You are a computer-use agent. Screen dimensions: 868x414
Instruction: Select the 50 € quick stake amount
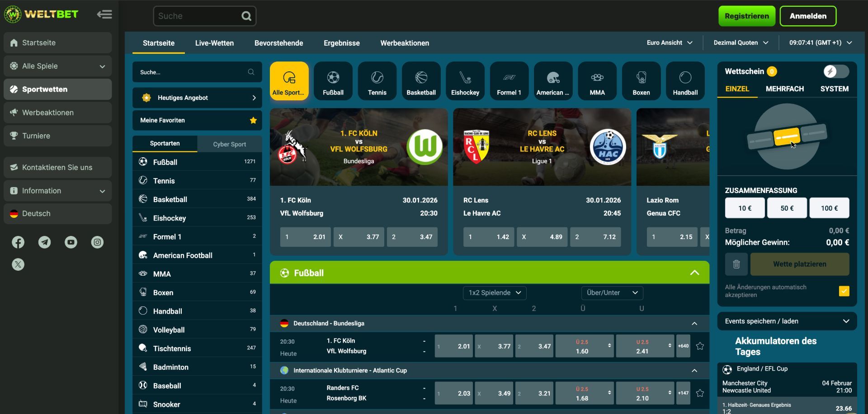click(787, 208)
